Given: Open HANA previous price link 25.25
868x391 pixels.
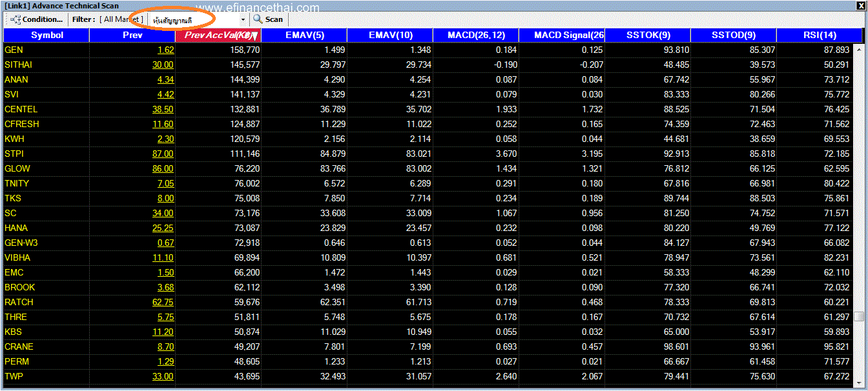Looking at the screenshot, I should 163,228.
